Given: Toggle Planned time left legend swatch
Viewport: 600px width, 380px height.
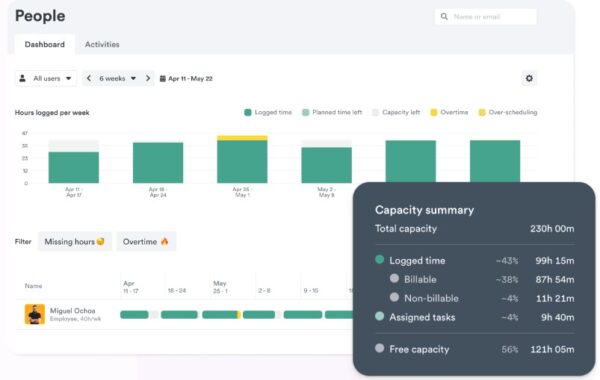Looking at the screenshot, I should click(x=305, y=113).
